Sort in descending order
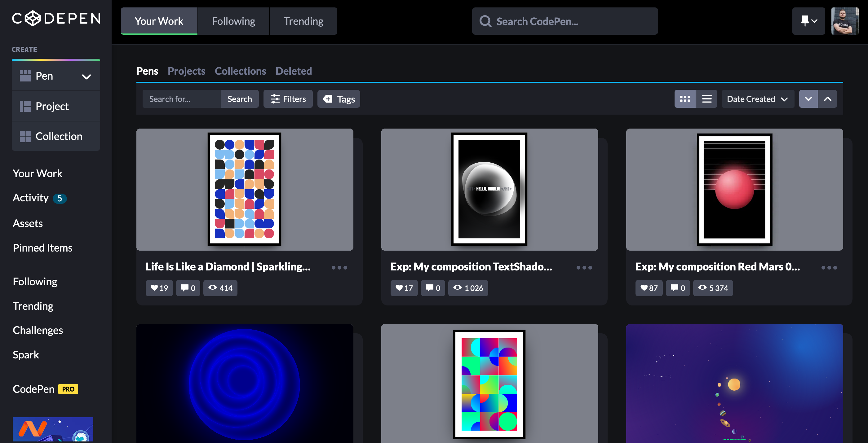868x443 pixels. (x=808, y=99)
